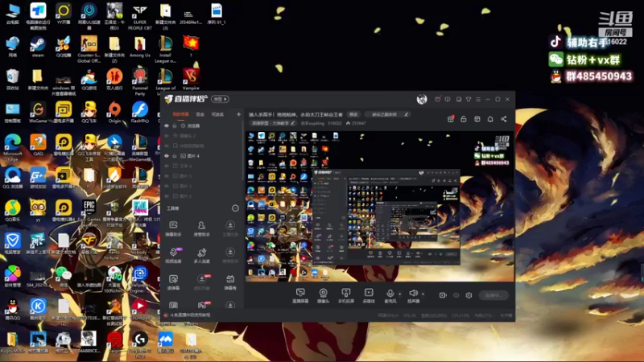Open the 读弹幕 tool
This screenshot has height=362, width=644.
[173, 282]
